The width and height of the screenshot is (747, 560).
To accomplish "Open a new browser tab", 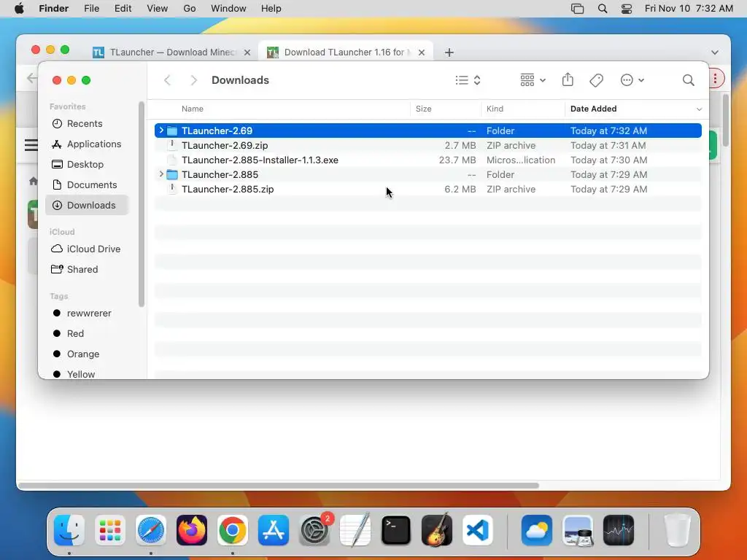I will tap(449, 52).
